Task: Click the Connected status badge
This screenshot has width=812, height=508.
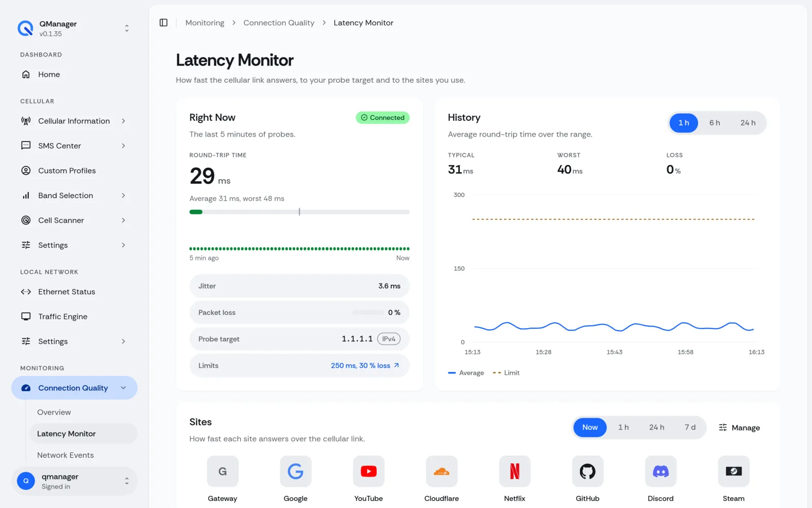Action: (383, 118)
